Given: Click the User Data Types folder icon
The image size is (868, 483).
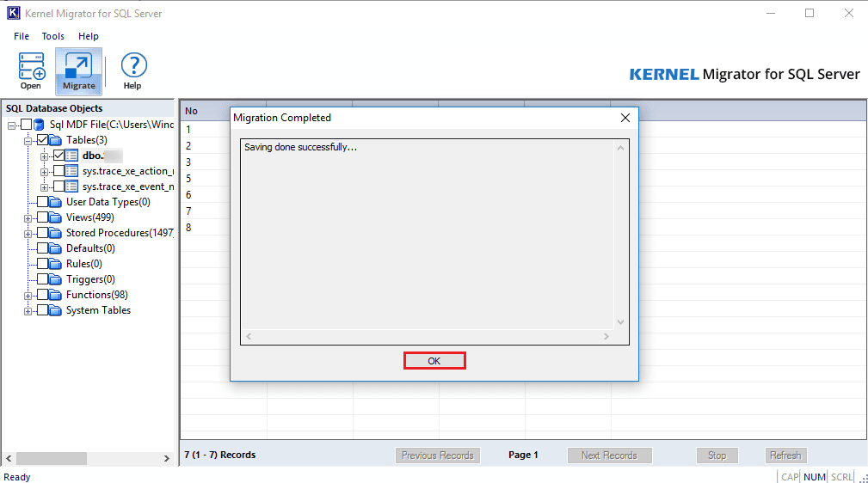Looking at the screenshot, I should pyautogui.click(x=55, y=202).
